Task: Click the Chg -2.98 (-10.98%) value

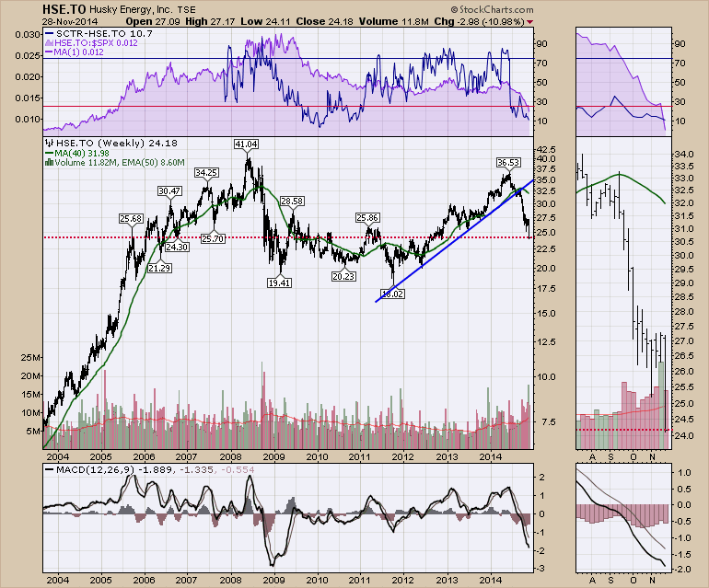Action: pos(480,21)
